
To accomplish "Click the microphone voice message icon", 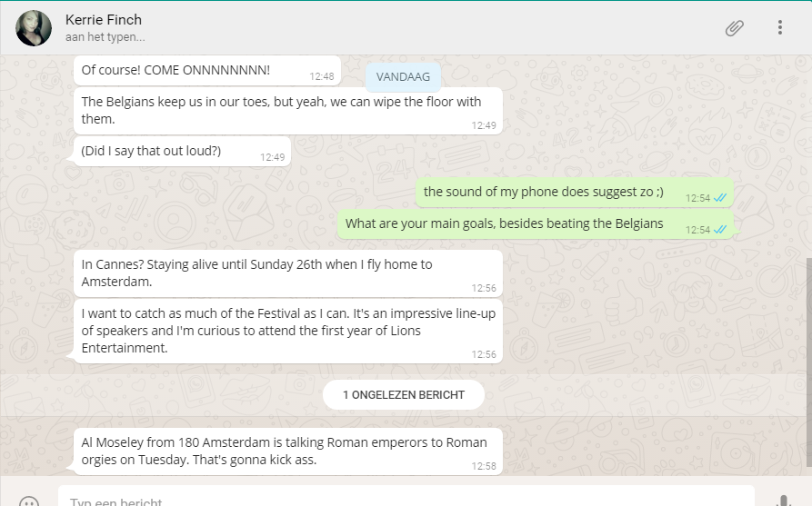I will 783,501.
